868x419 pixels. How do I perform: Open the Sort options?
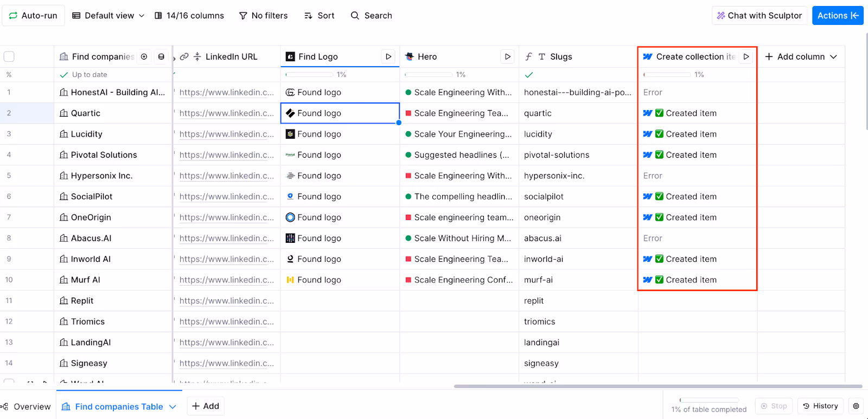320,16
